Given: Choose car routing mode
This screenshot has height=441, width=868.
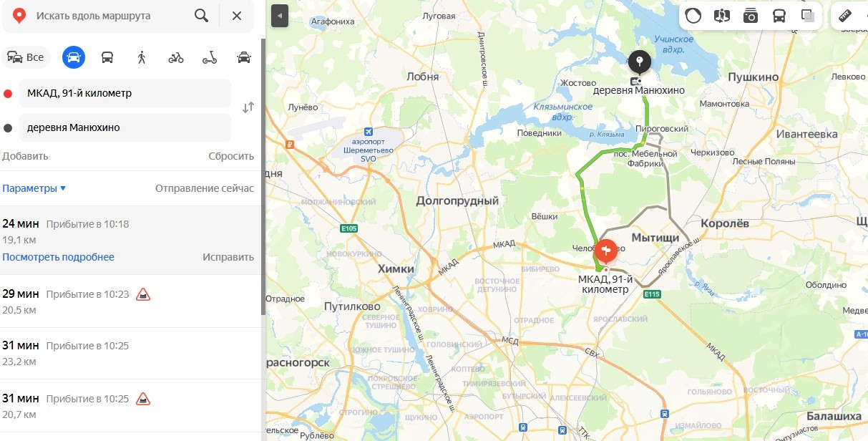Looking at the screenshot, I should (73, 57).
